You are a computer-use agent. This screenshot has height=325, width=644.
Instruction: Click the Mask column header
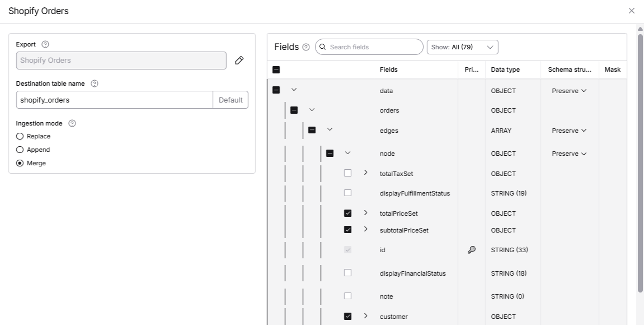click(612, 69)
